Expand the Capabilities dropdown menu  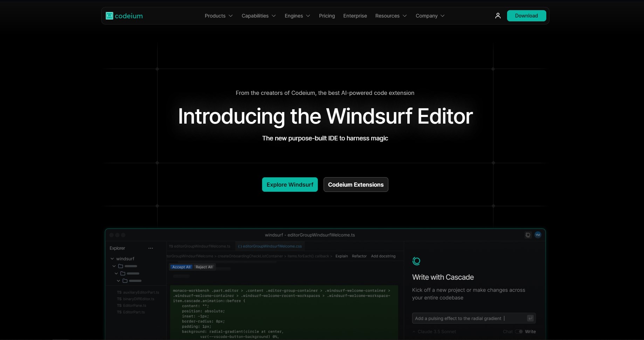259,16
